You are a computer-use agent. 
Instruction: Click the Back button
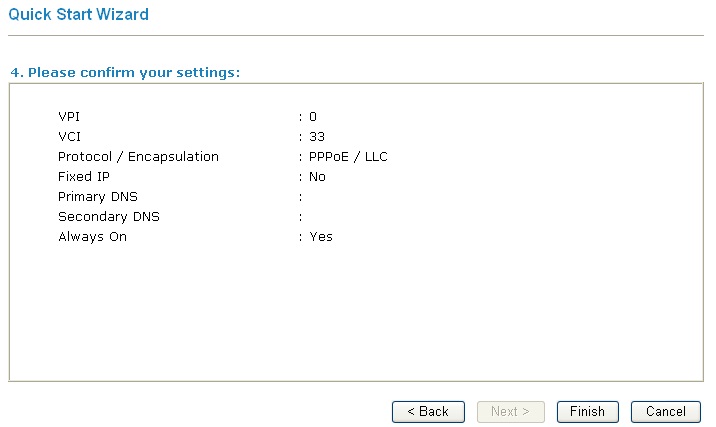(428, 411)
